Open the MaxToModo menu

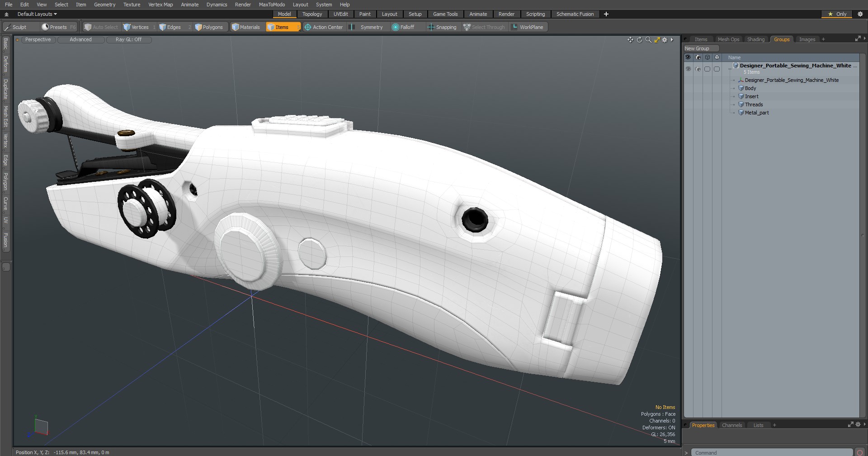(x=272, y=5)
